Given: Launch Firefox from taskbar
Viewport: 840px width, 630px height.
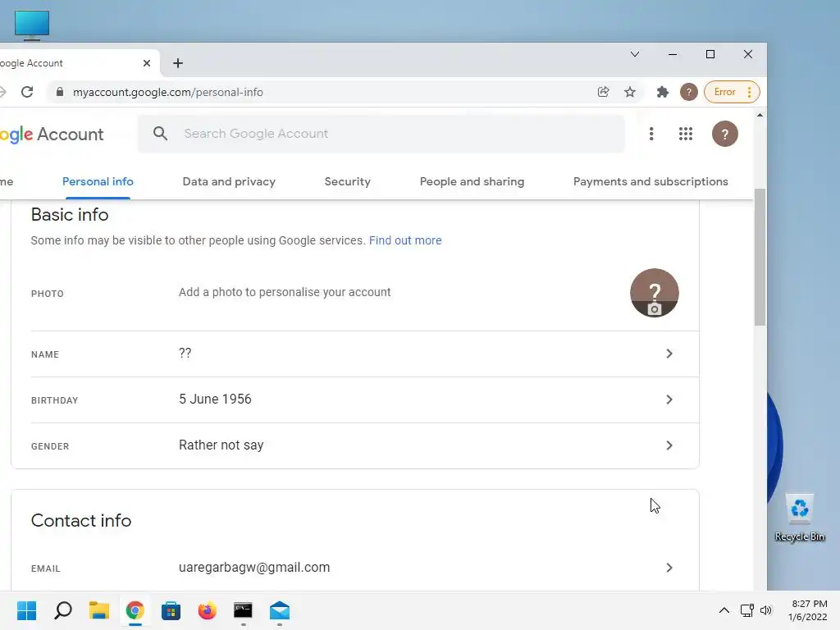Looking at the screenshot, I should [x=207, y=610].
